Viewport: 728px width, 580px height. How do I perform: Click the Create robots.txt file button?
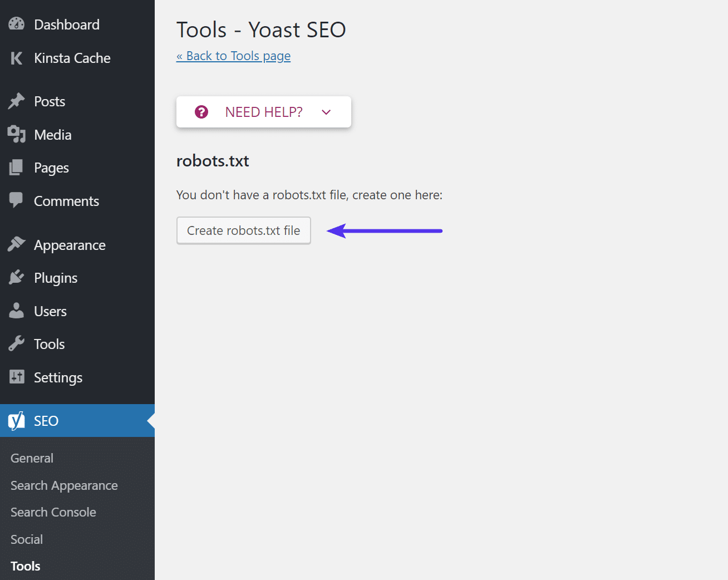coord(243,230)
